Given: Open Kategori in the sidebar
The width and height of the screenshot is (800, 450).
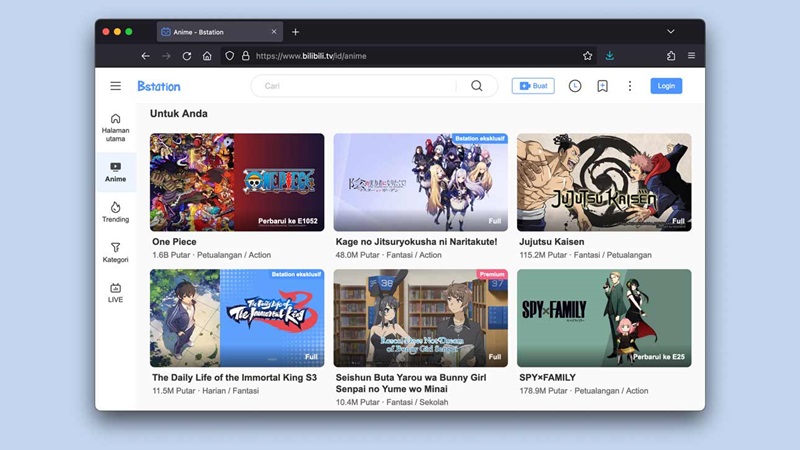Looking at the screenshot, I should [115, 252].
